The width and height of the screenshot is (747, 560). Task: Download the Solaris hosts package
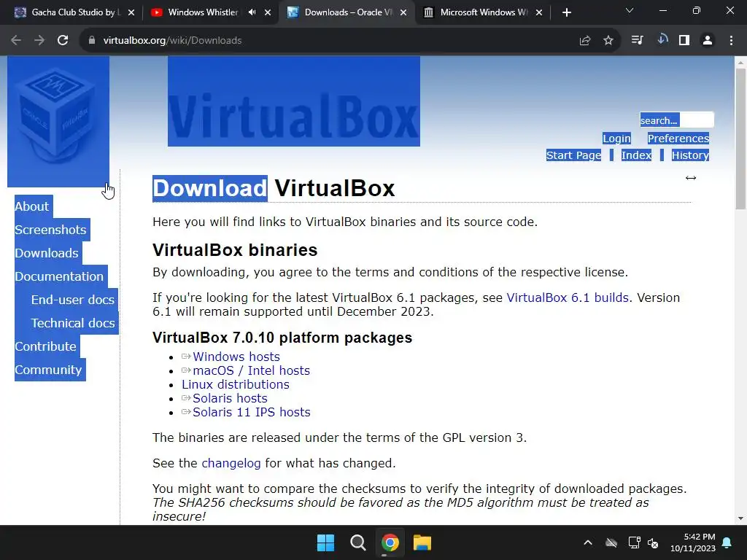point(230,397)
